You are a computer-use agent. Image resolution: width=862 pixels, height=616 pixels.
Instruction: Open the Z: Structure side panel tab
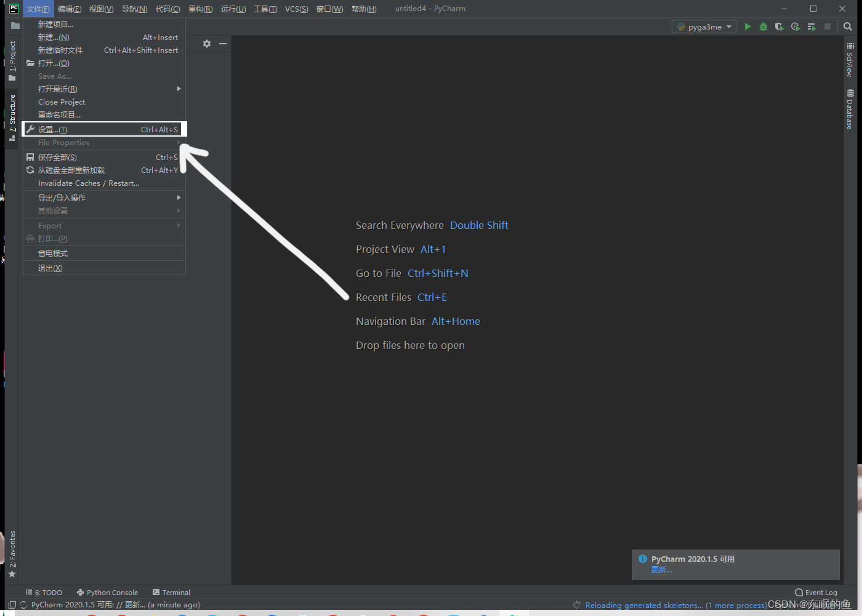pos(12,118)
